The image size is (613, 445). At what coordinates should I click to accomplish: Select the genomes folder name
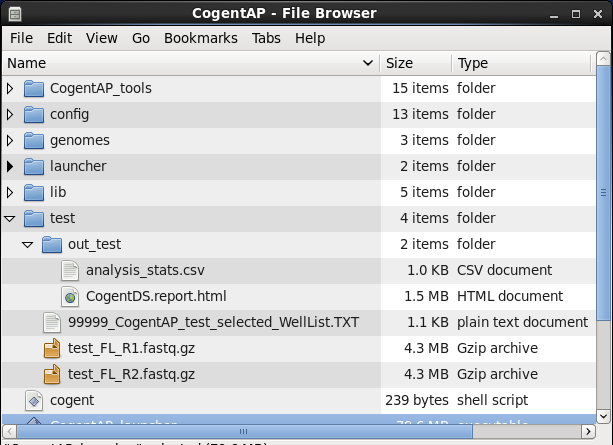point(80,140)
